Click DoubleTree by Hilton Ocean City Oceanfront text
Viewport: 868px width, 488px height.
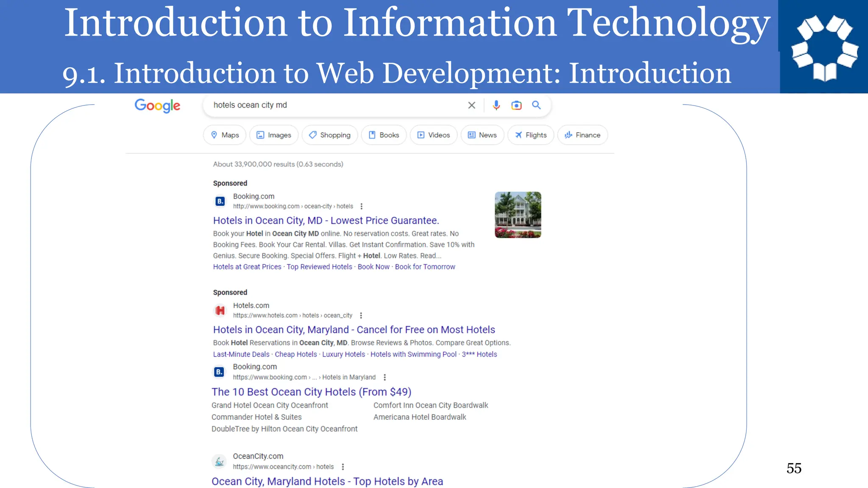point(284,429)
